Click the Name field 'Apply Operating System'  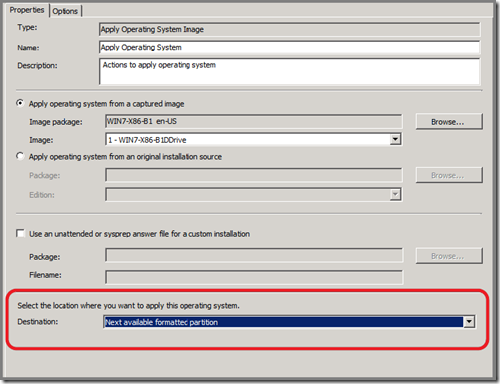click(x=289, y=47)
